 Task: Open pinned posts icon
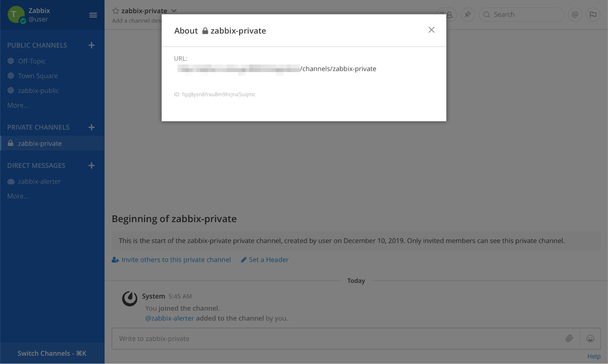[467, 15]
